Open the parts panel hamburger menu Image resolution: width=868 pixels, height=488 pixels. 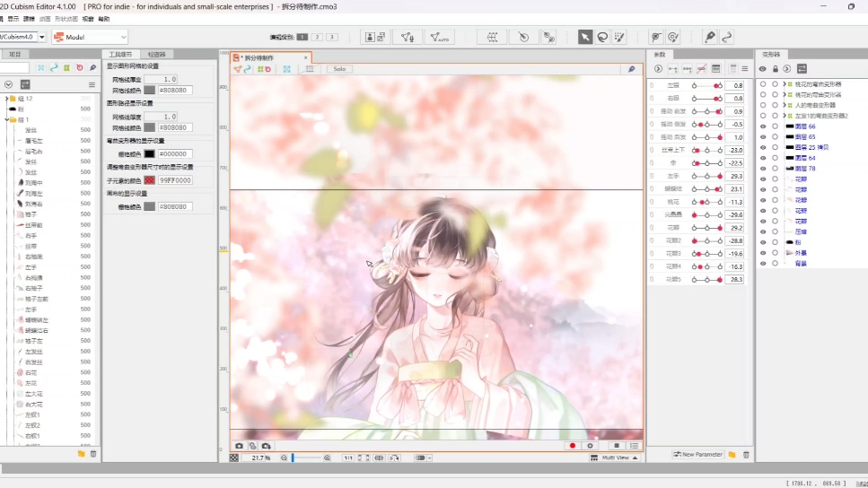tap(92, 84)
